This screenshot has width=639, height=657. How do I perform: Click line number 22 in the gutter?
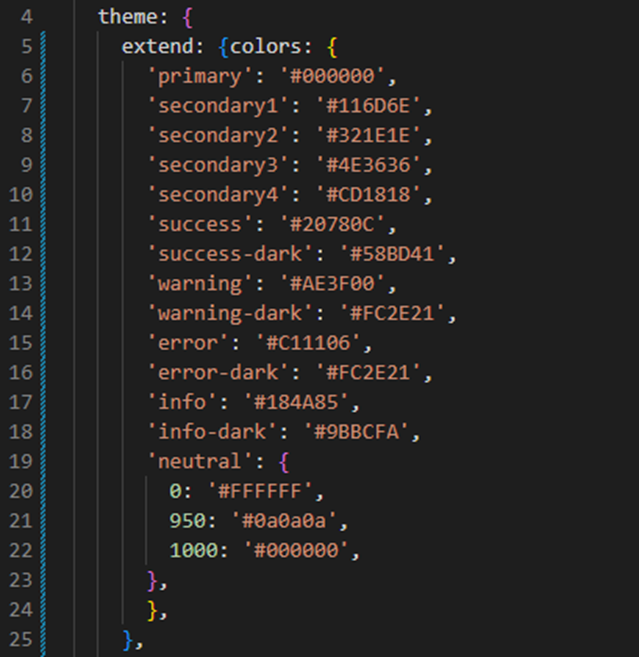21,551
